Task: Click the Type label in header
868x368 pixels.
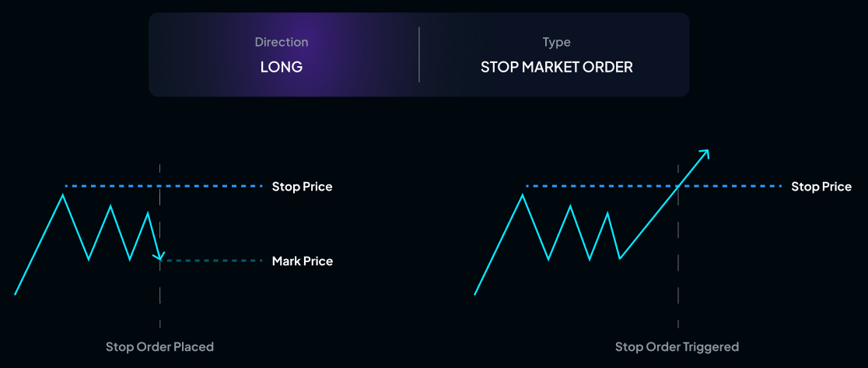Action: coord(557,42)
